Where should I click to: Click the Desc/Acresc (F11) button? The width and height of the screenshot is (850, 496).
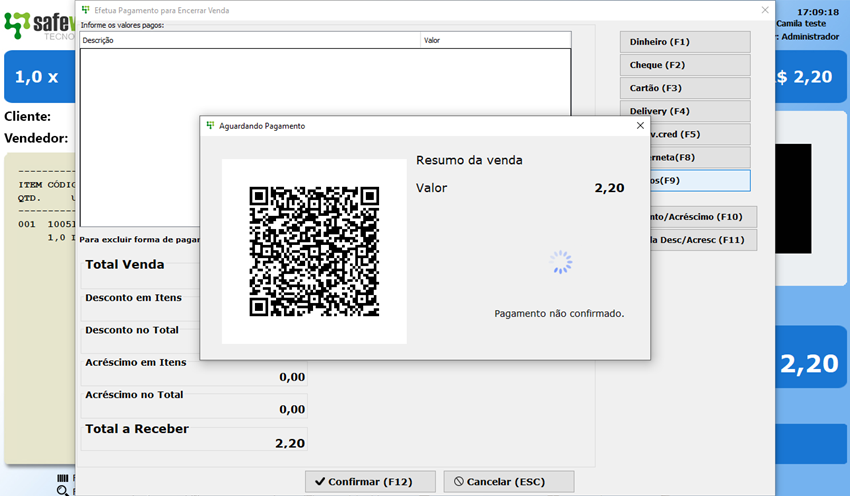[704, 240]
